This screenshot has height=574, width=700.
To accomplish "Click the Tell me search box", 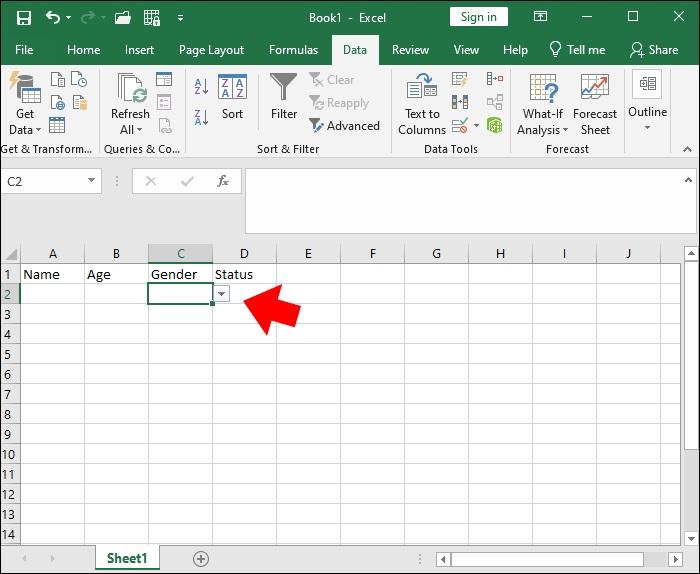I will click(x=577, y=50).
